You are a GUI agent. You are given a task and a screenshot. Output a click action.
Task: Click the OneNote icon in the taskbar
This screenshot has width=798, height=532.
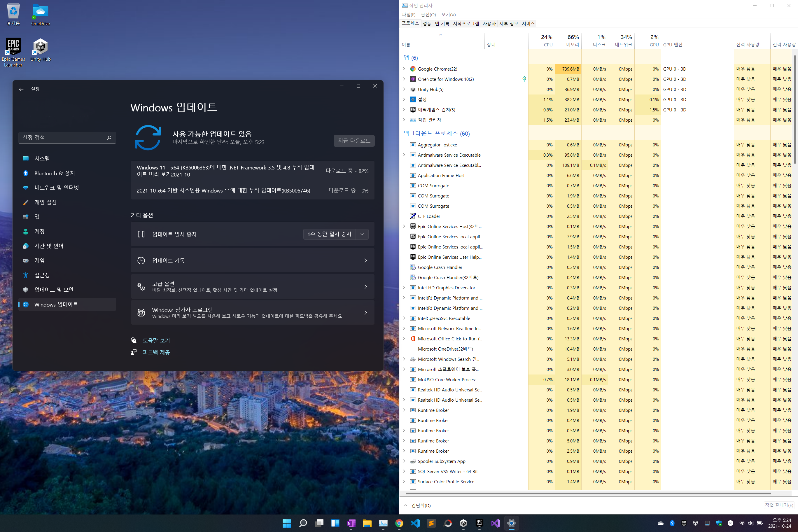pyautogui.click(x=351, y=523)
